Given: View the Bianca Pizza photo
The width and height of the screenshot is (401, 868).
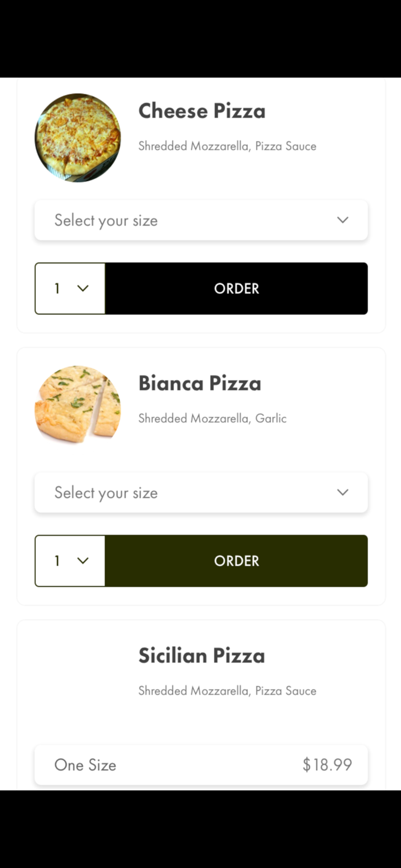Looking at the screenshot, I should point(78,405).
